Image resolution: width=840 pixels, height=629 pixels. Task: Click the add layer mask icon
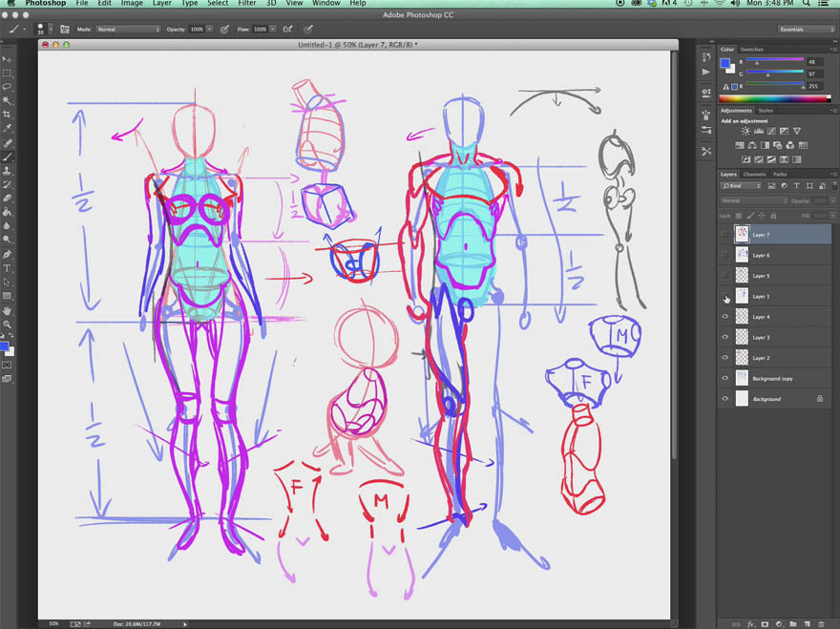coord(765,624)
